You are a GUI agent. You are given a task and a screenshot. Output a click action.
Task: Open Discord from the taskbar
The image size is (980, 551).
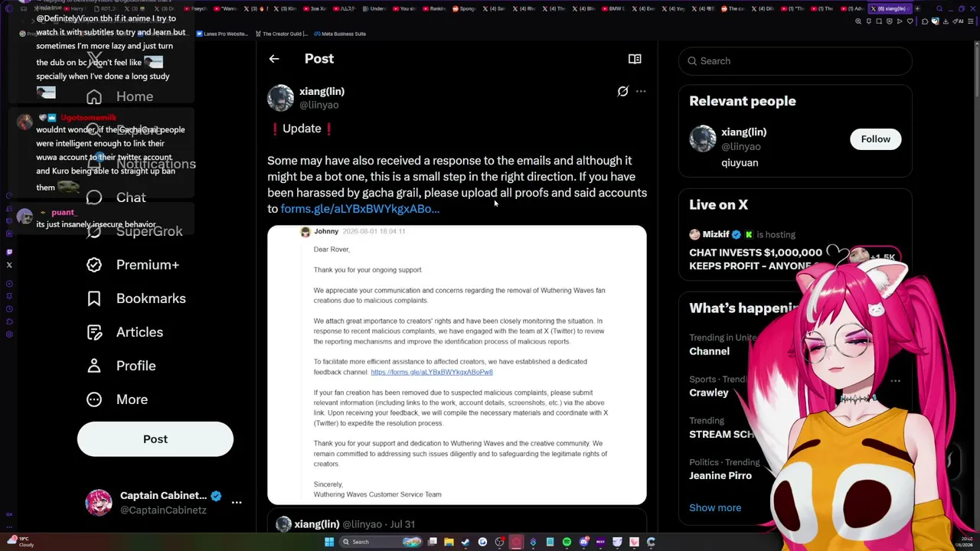pyautogui.click(x=583, y=542)
